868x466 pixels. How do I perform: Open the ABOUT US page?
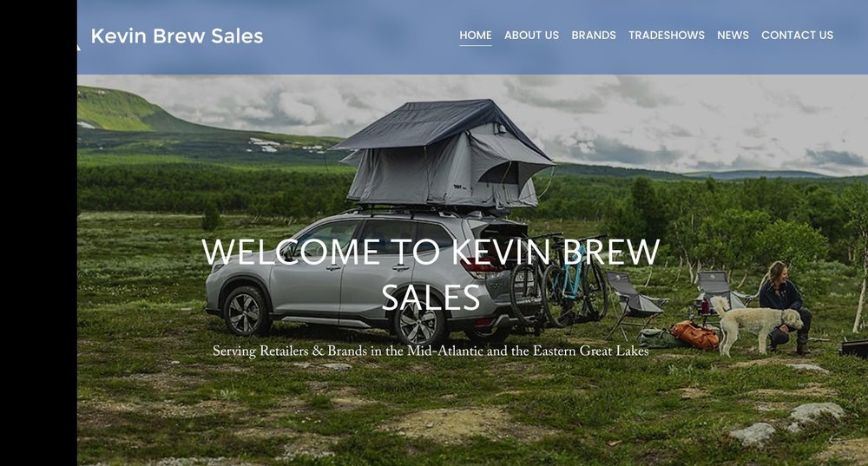coord(531,35)
